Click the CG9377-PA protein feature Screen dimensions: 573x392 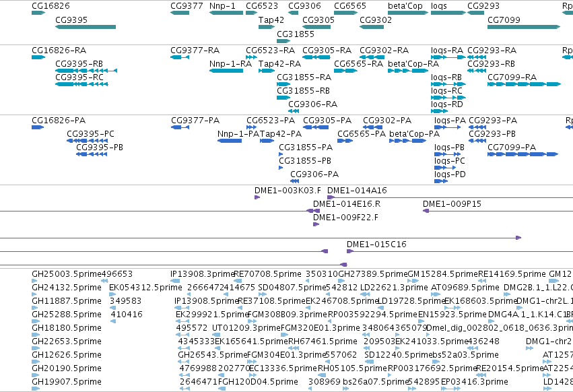[180, 127]
